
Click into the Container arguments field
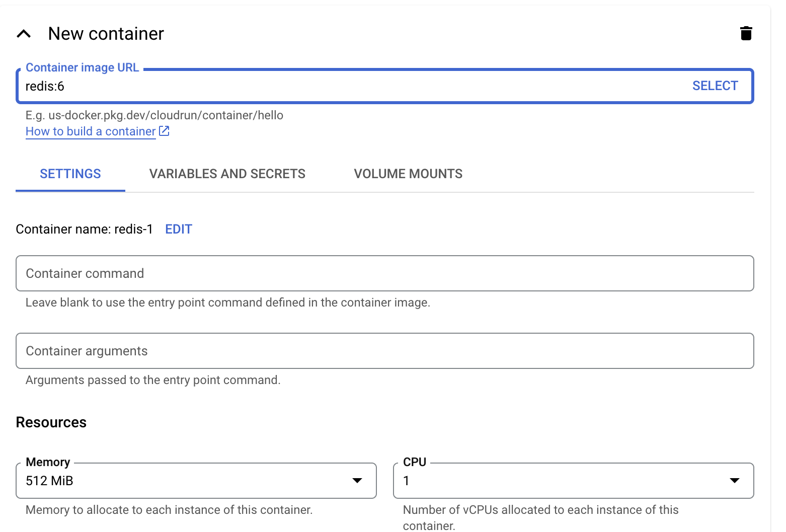click(384, 351)
